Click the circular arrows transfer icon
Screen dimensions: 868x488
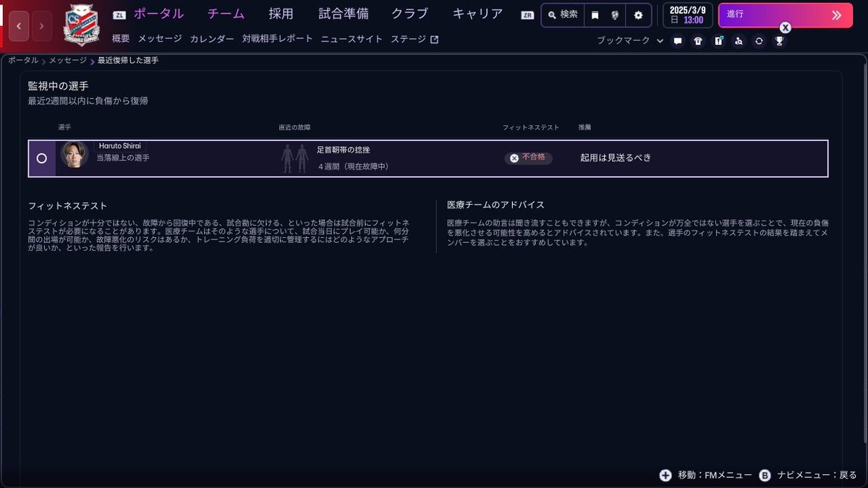pos(759,41)
